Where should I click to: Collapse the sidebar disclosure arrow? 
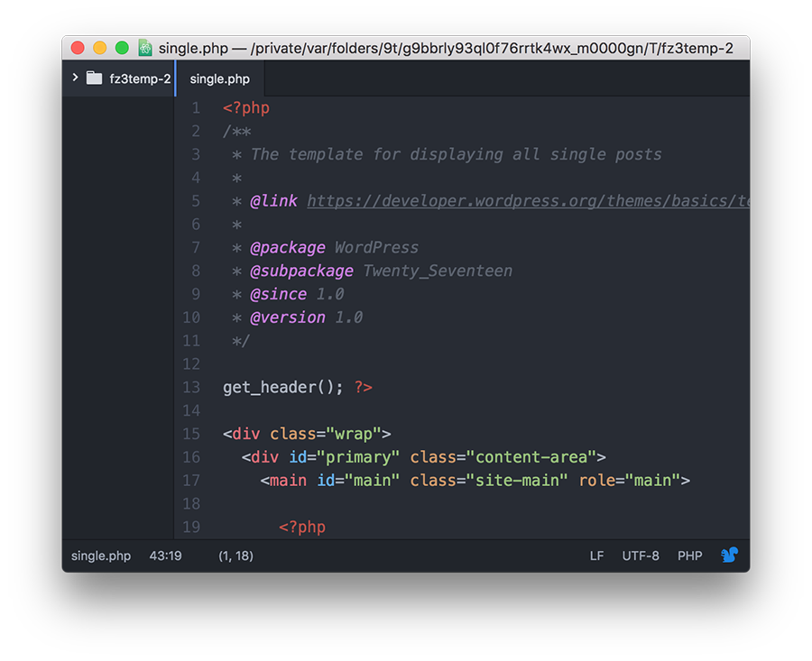76,78
